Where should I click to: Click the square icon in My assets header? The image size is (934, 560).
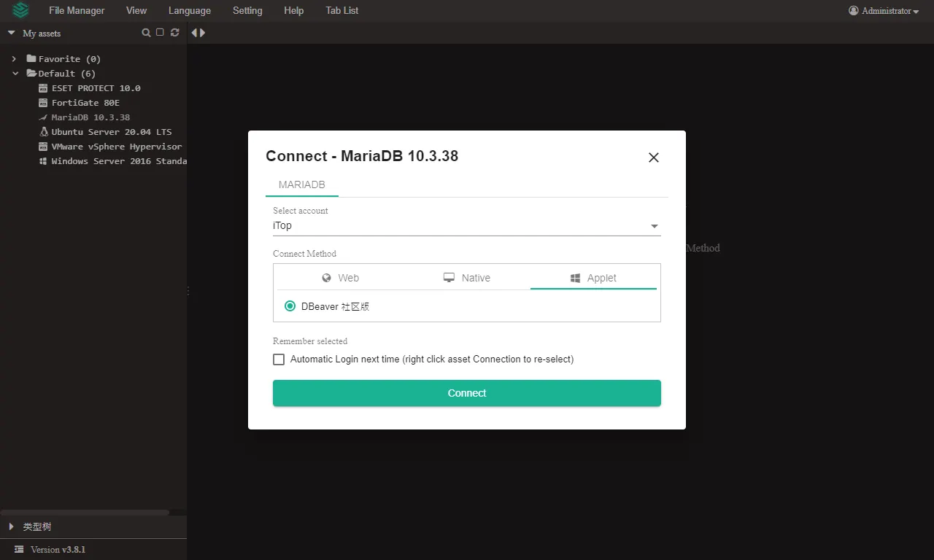tap(160, 33)
